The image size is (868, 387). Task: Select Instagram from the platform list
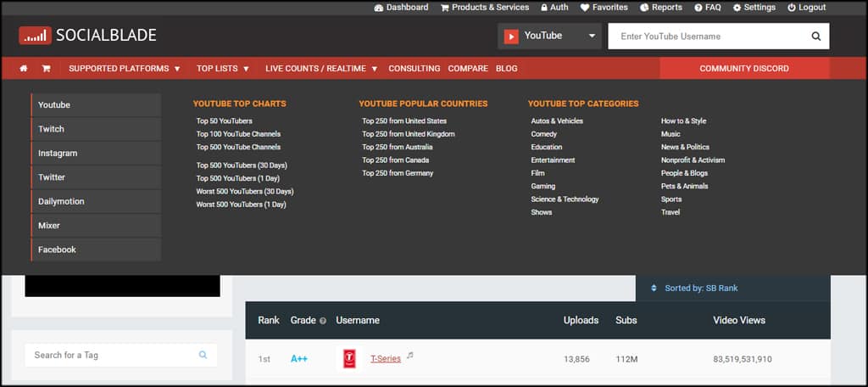58,154
